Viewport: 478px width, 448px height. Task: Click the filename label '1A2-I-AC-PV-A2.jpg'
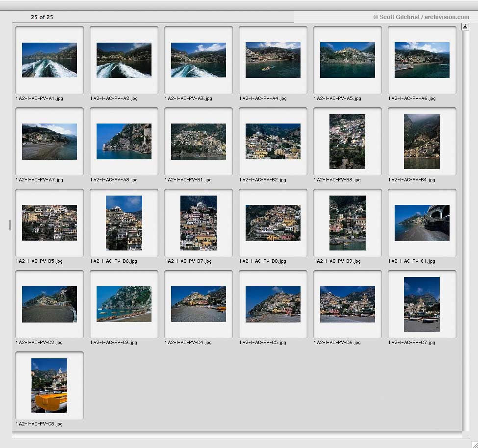point(114,99)
